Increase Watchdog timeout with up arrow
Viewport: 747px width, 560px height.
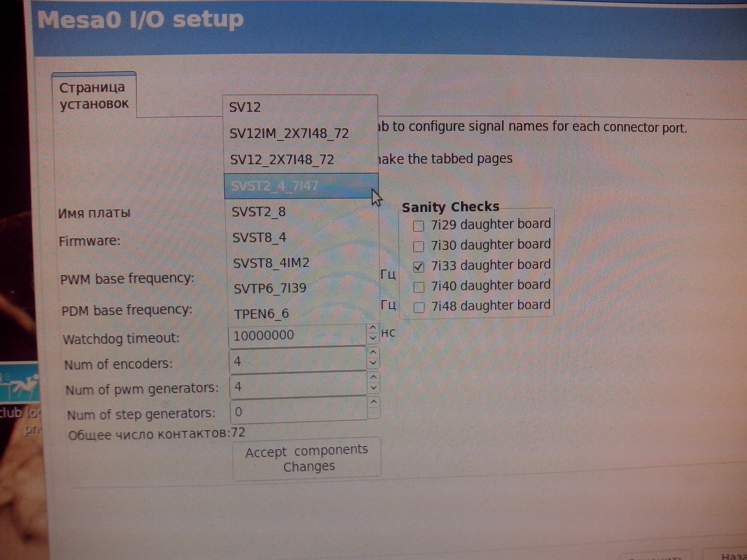(x=373, y=327)
